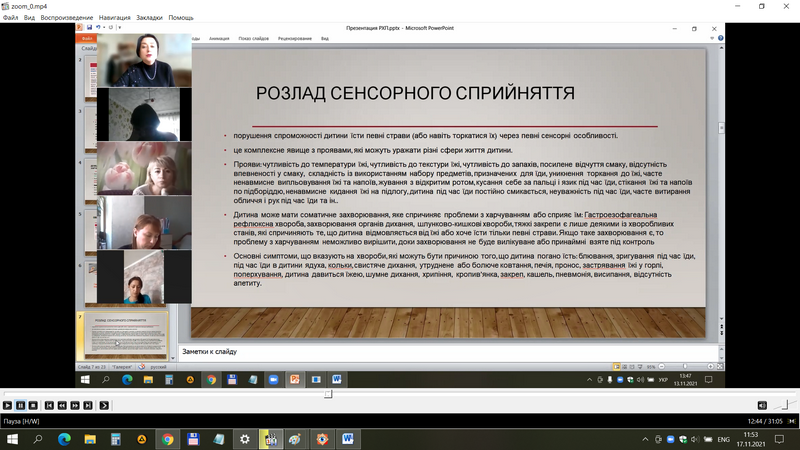Image resolution: width=800 pixels, height=450 pixels.
Task: Click the orange Файл tab in PowerPoint recording
Action: [x=87, y=38]
